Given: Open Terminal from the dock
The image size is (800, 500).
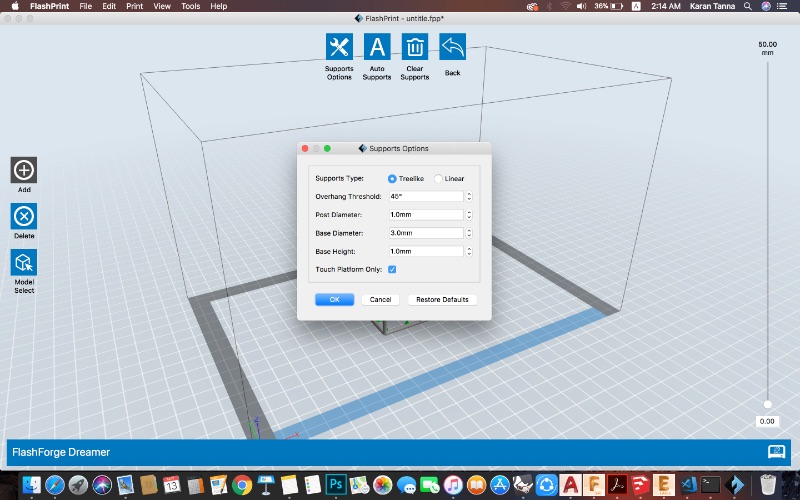Looking at the screenshot, I should [710, 485].
